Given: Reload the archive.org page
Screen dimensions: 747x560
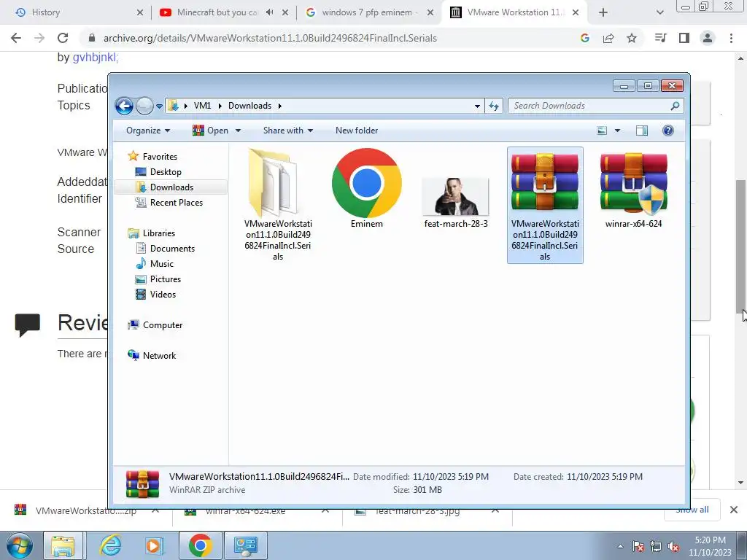Looking at the screenshot, I should (63, 38).
